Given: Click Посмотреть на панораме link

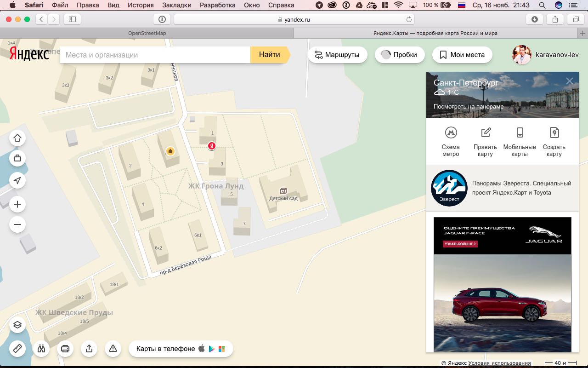Looking at the screenshot, I should [x=469, y=106].
